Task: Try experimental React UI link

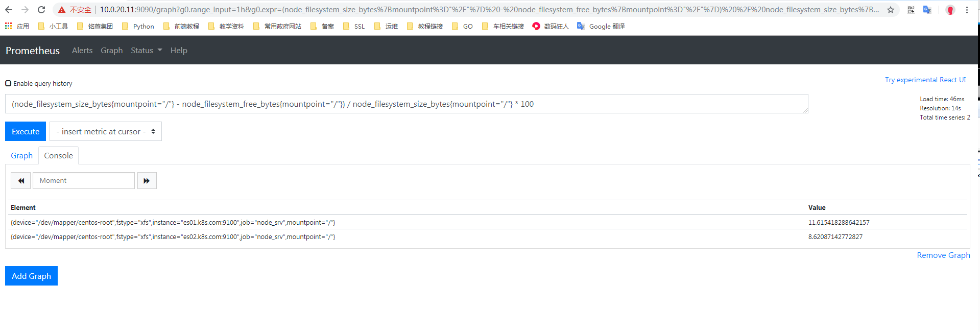Action: 925,80
